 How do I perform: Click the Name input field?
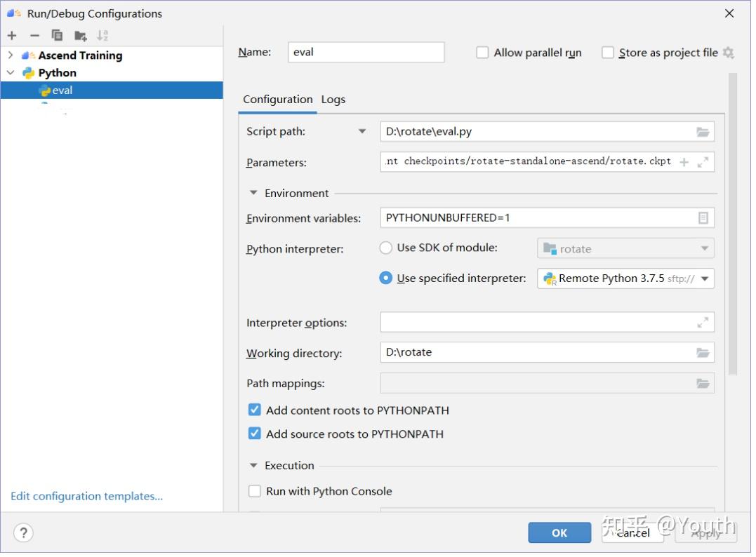point(366,53)
